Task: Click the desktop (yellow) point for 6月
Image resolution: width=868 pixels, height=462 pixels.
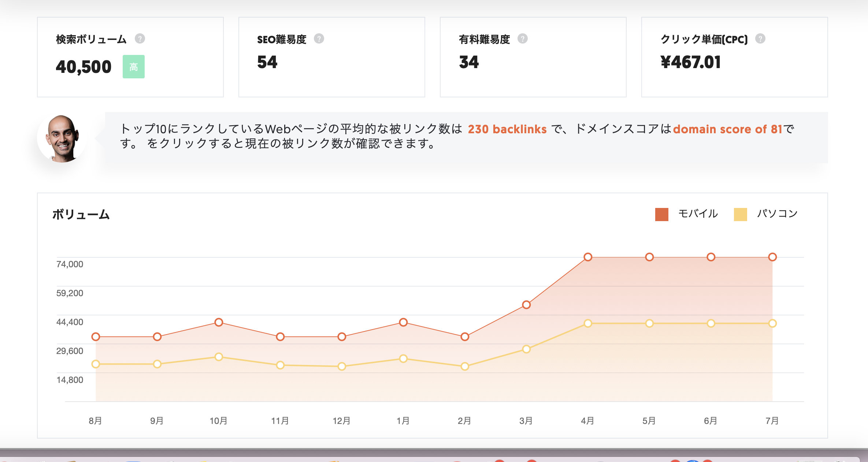Action: [x=711, y=324]
